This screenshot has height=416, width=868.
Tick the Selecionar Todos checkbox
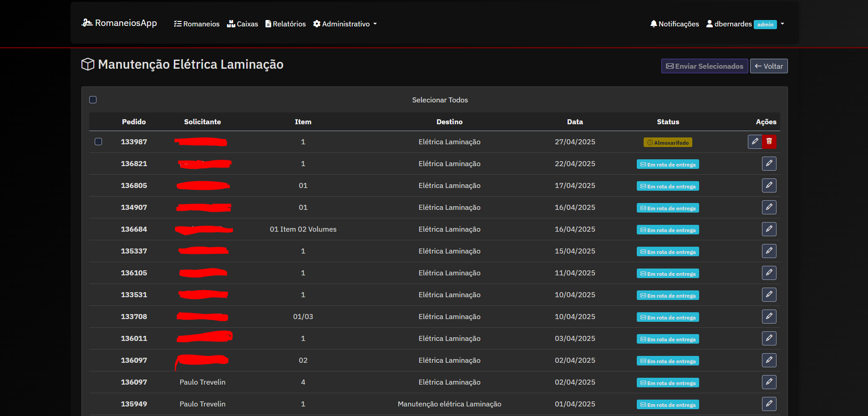93,100
